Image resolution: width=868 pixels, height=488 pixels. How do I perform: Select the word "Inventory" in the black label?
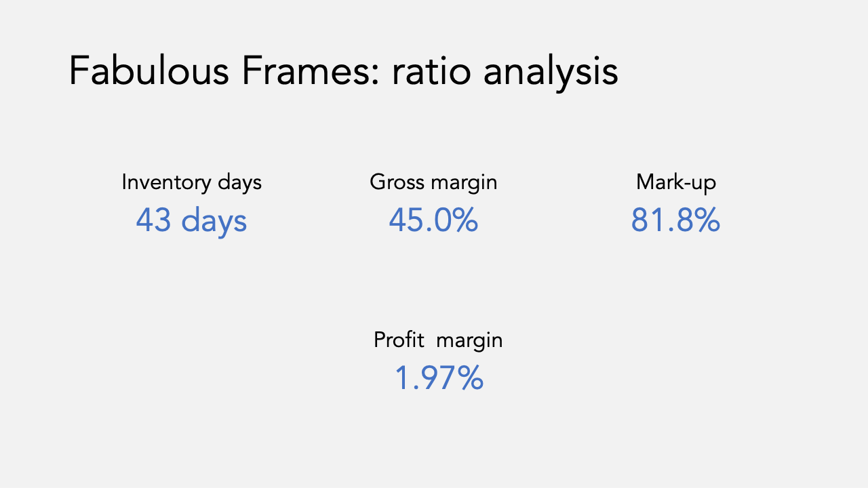(166, 183)
